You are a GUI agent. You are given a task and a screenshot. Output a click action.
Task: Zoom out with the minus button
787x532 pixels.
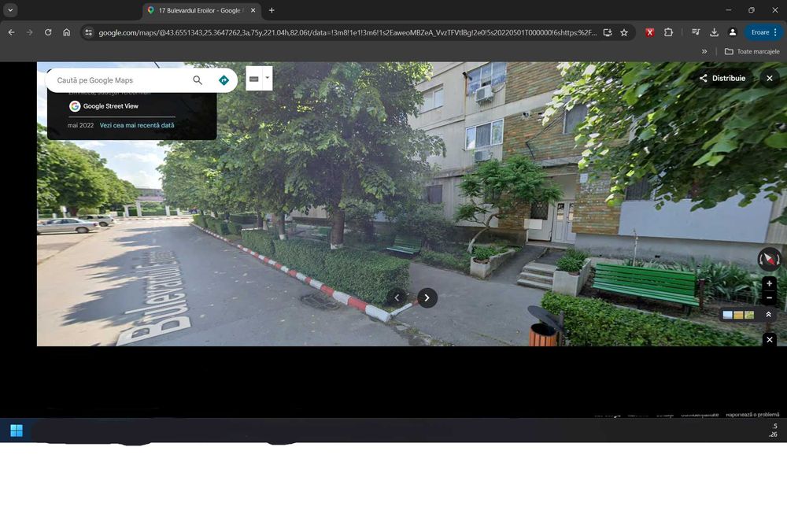coord(769,297)
